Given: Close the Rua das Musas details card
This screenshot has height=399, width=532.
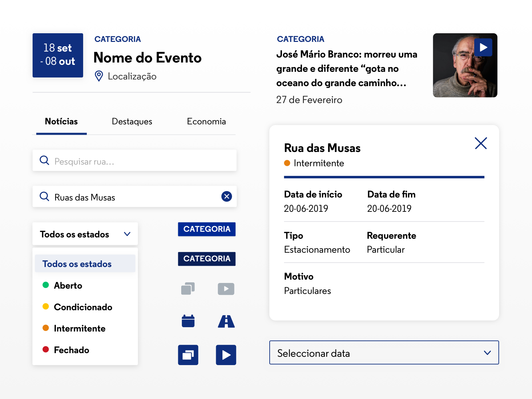Looking at the screenshot, I should (481, 143).
